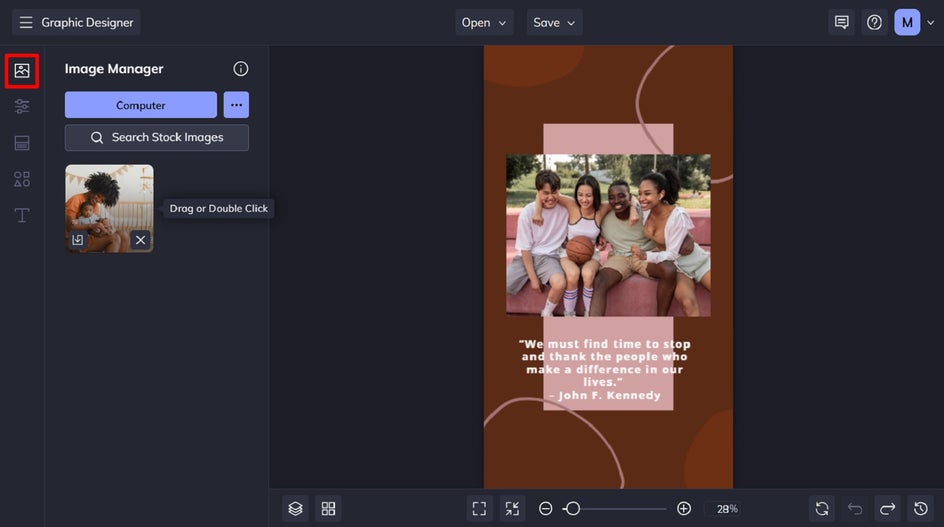Upload image from Computer button
This screenshot has height=527, width=944.
point(141,105)
